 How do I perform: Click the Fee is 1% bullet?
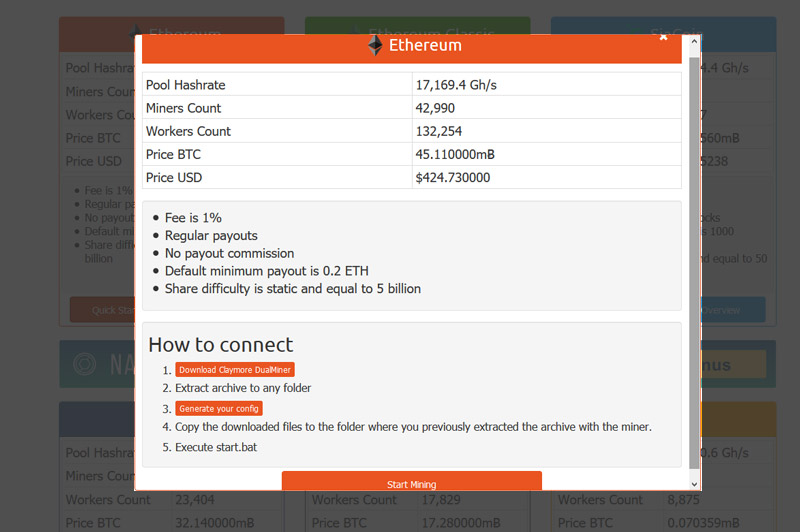coord(193,218)
